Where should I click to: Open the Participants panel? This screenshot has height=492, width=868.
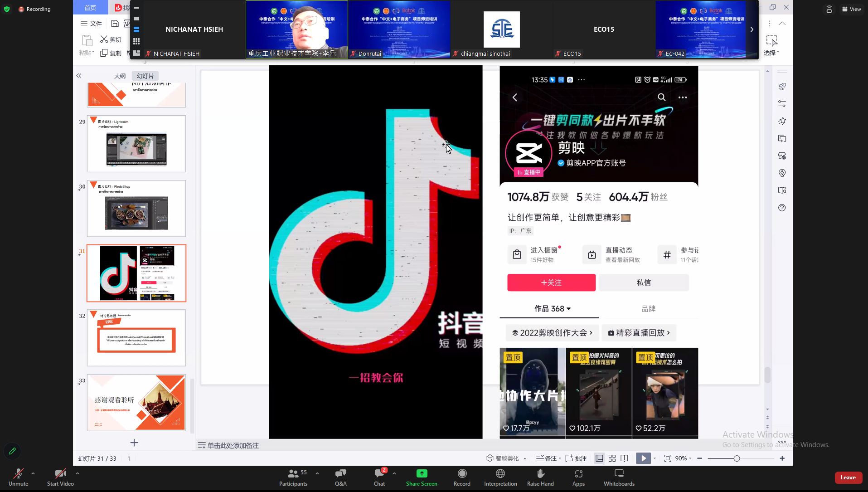[293, 477]
